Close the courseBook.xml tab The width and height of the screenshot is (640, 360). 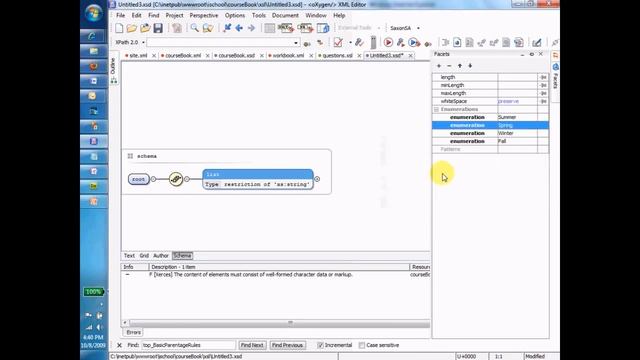[x=208, y=56]
